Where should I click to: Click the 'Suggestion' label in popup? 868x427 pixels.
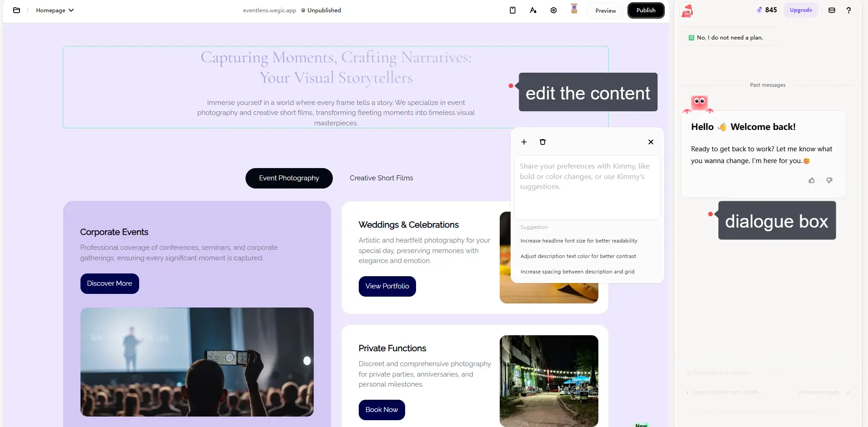pyautogui.click(x=534, y=227)
